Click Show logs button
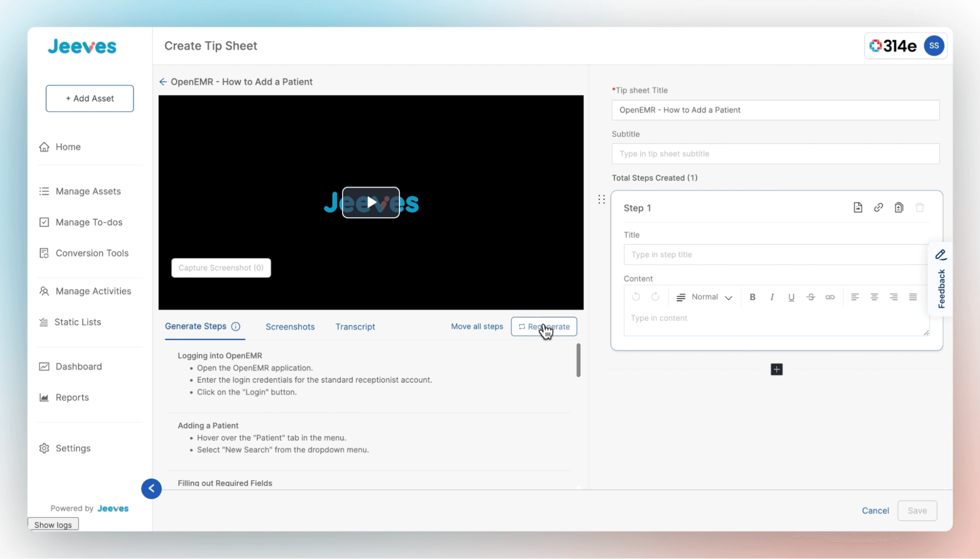The height and width of the screenshot is (559, 980). [x=53, y=525]
